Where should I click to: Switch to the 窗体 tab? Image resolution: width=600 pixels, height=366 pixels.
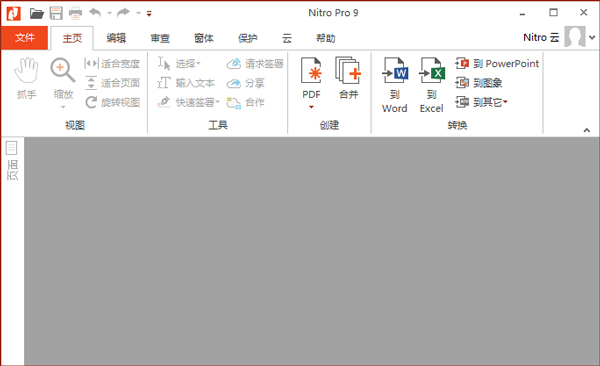click(x=204, y=38)
